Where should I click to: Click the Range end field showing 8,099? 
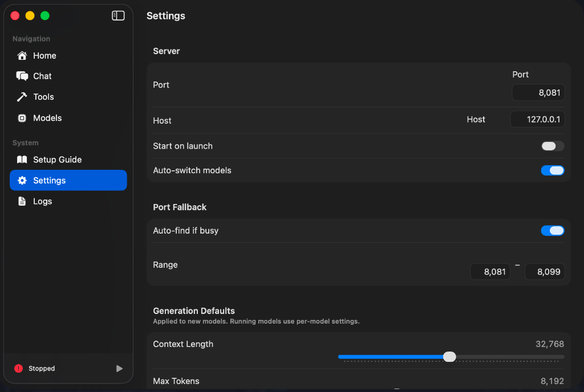[544, 272]
